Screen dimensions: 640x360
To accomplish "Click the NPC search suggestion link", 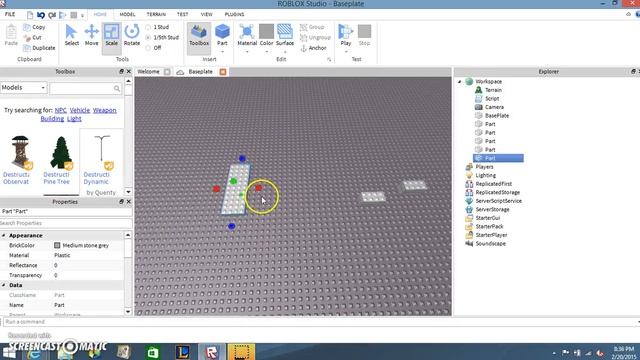I will 60,110.
